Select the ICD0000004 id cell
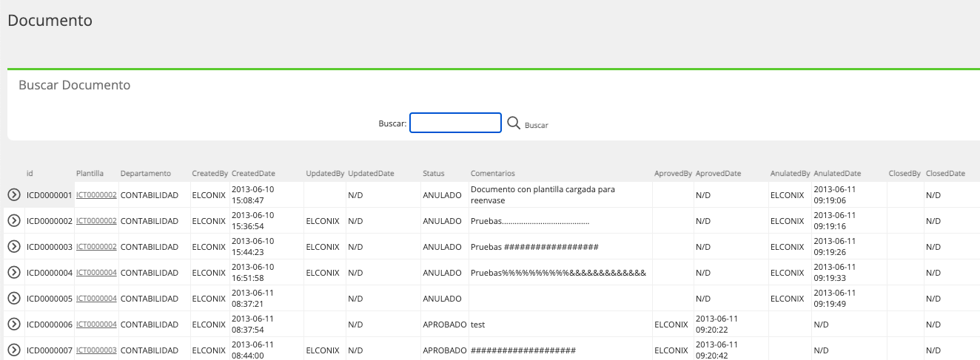The height and width of the screenshot is (360, 980). point(50,273)
